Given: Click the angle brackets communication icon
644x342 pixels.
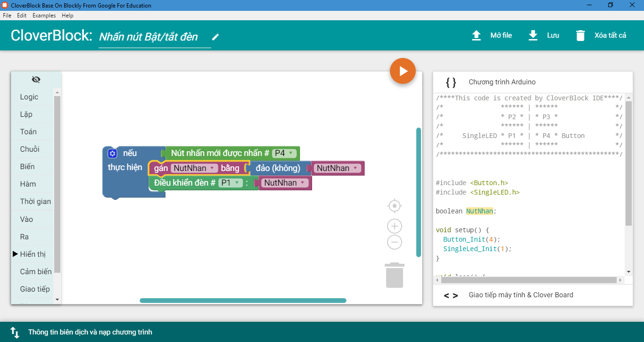Looking at the screenshot, I should 451,295.
